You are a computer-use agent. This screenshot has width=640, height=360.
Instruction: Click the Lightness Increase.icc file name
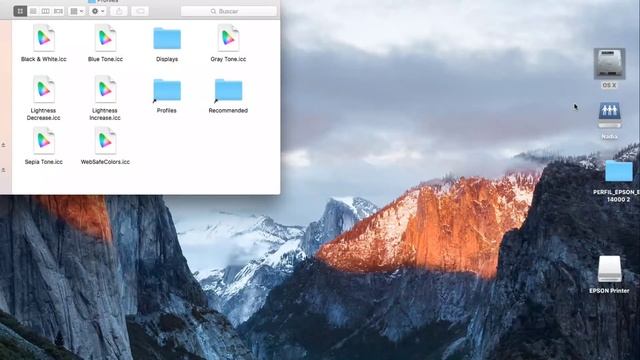point(105,114)
